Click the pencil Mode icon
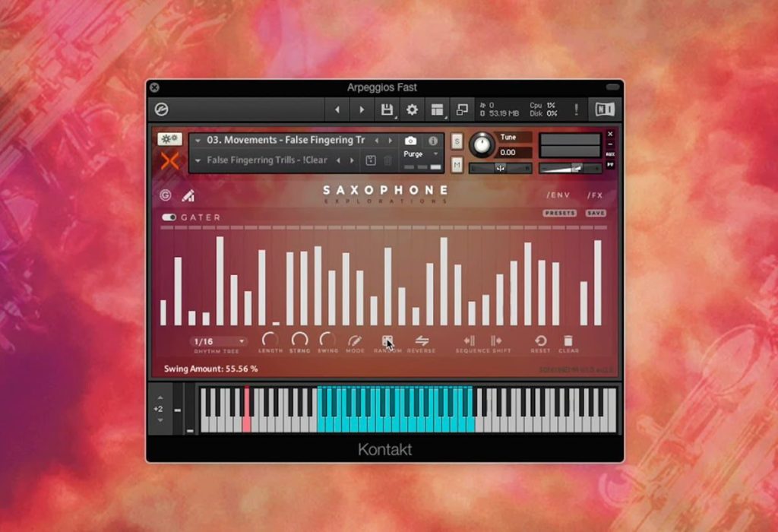Viewport: 778px width, 532px height. click(355, 340)
